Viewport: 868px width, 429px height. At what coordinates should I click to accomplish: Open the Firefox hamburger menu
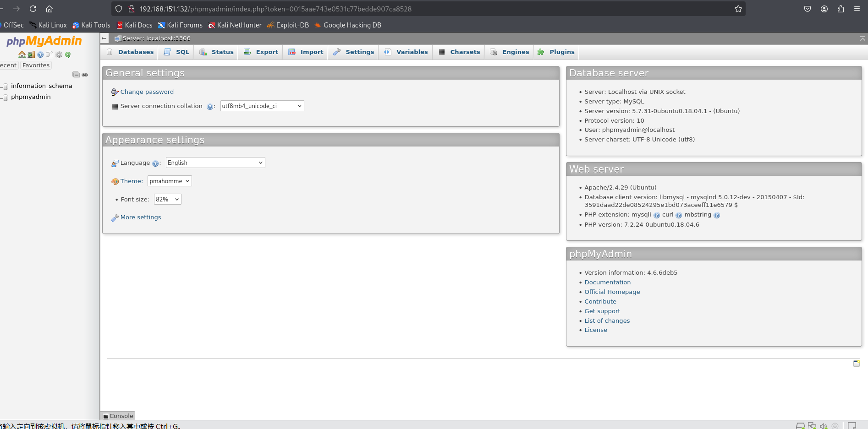click(x=857, y=9)
